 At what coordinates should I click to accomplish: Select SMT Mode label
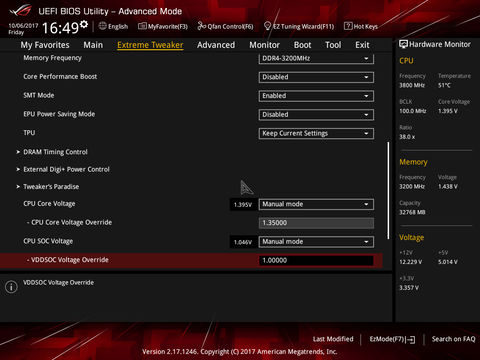[x=39, y=95]
